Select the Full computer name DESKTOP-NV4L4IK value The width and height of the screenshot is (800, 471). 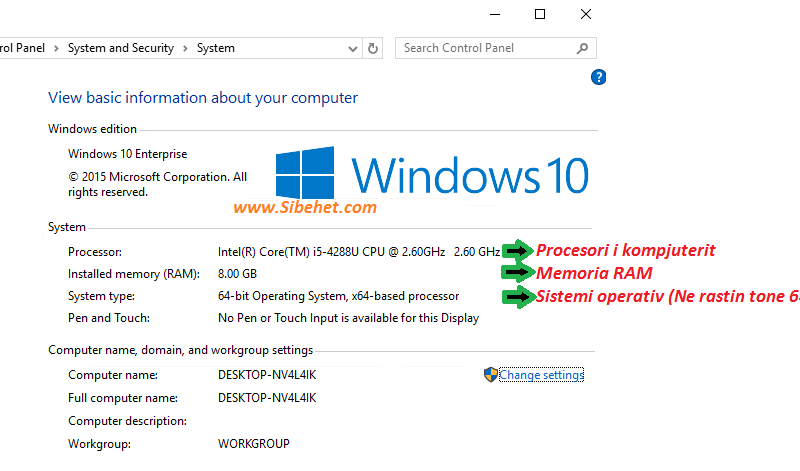click(267, 398)
